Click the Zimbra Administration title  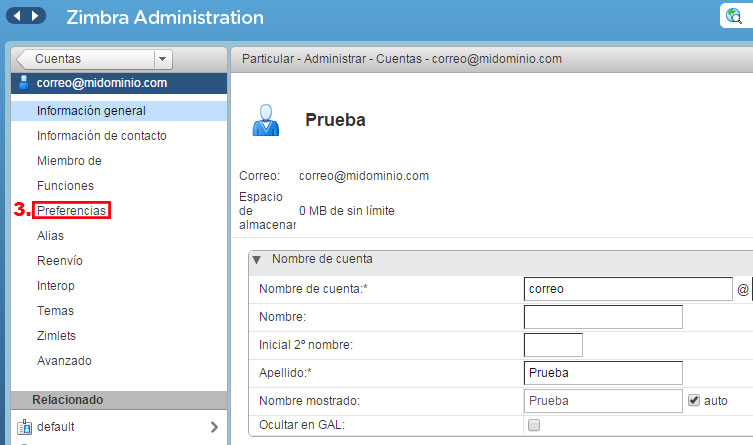coord(165,17)
